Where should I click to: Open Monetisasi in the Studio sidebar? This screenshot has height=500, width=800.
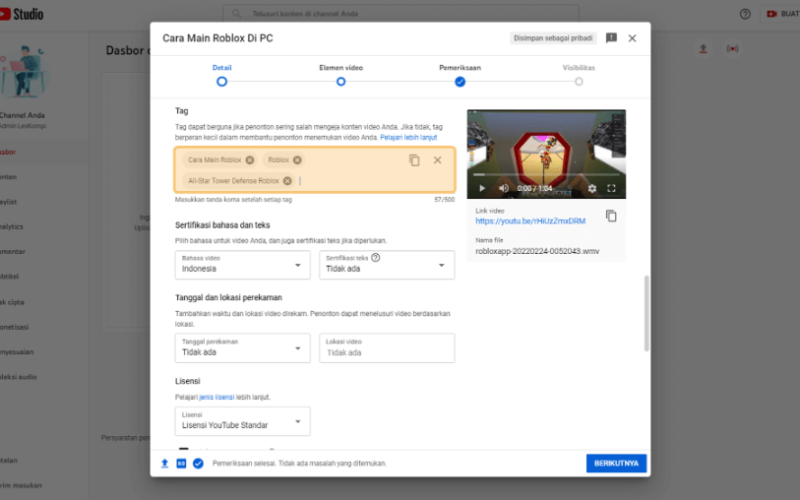point(14,327)
